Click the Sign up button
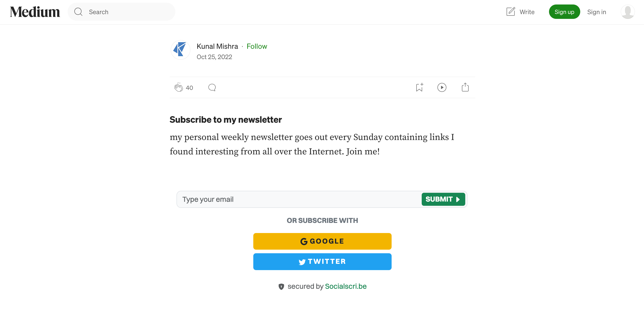644x311 pixels. [565, 11]
